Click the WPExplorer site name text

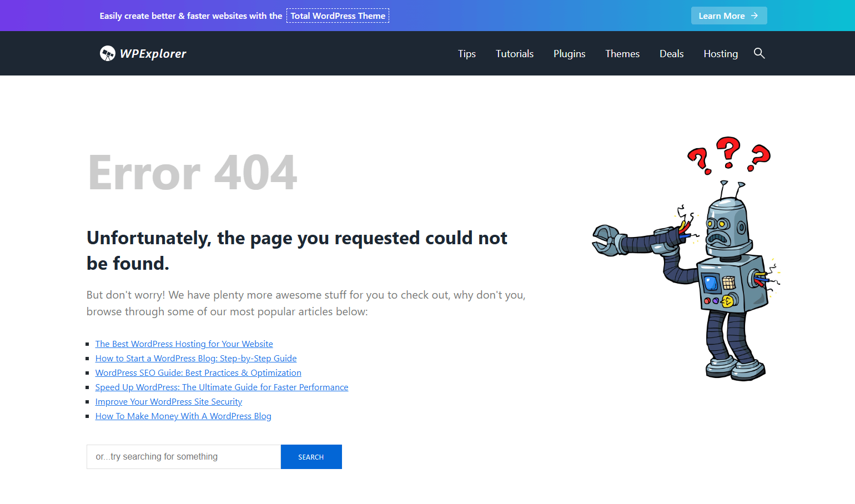click(x=153, y=54)
